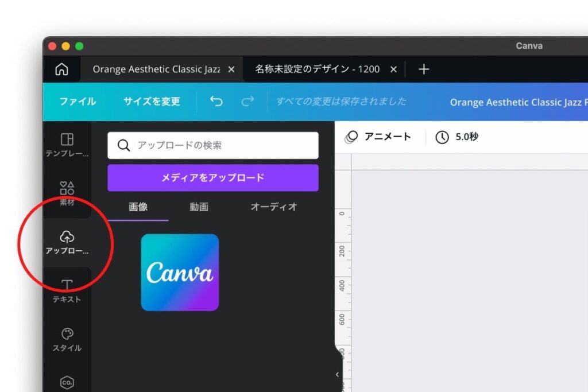Open the サイズを変更 resize menu
This screenshot has width=588, height=392.
tap(152, 101)
